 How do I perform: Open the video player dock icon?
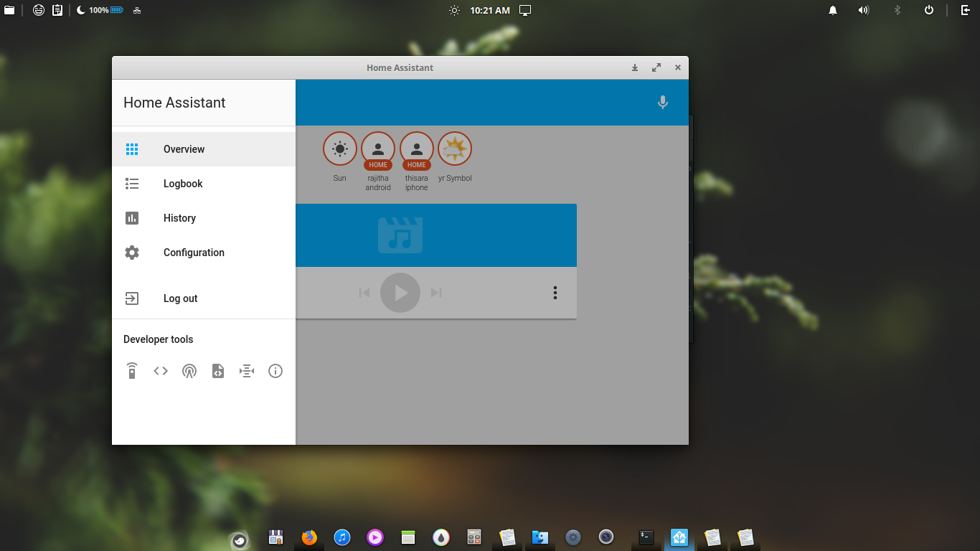(x=375, y=537)
